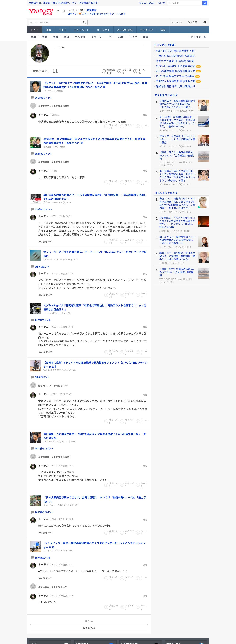This screenshot has height=644, width=236.
Task: Focus the ウェブ検索 input field
Action: 185,3
